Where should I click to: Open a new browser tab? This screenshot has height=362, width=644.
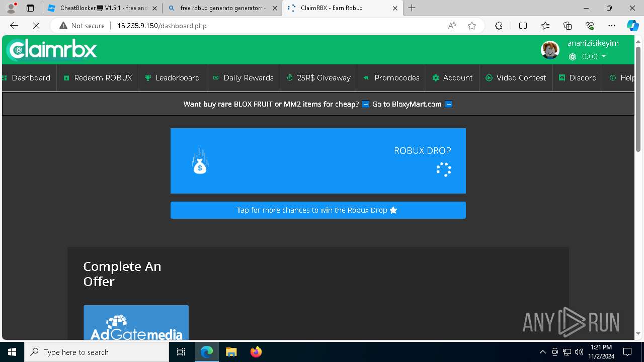[412, 8]
